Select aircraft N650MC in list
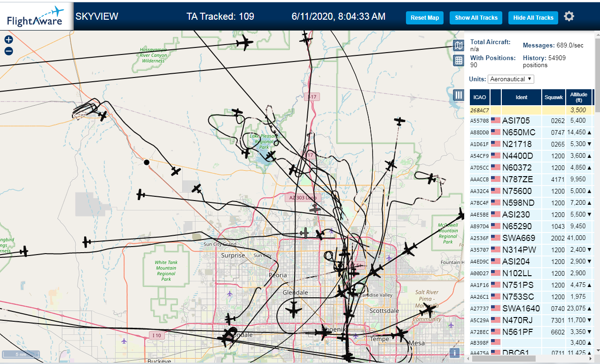Viewport: 600px width, 364px height. click(532, 132)
